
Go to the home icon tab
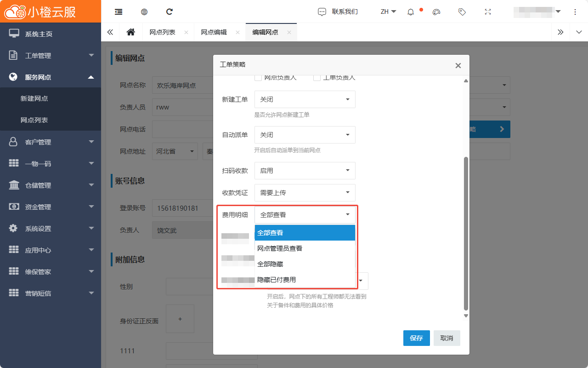(131, 32)
